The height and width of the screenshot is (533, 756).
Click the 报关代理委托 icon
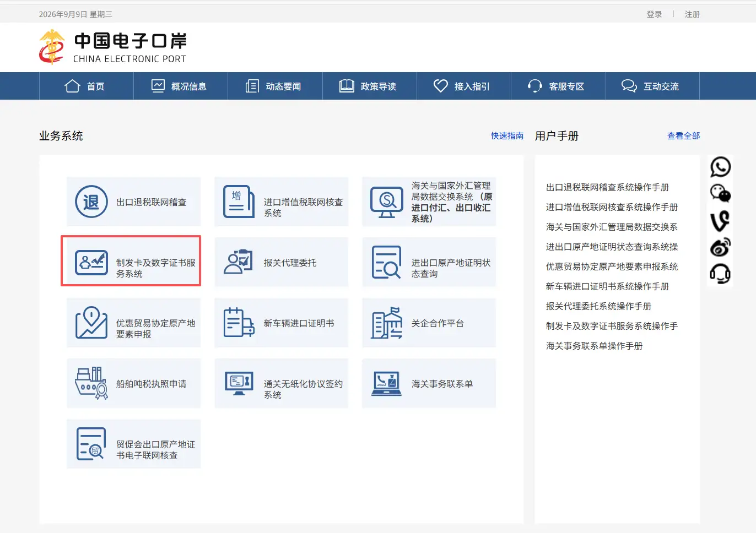coord(239,262)
